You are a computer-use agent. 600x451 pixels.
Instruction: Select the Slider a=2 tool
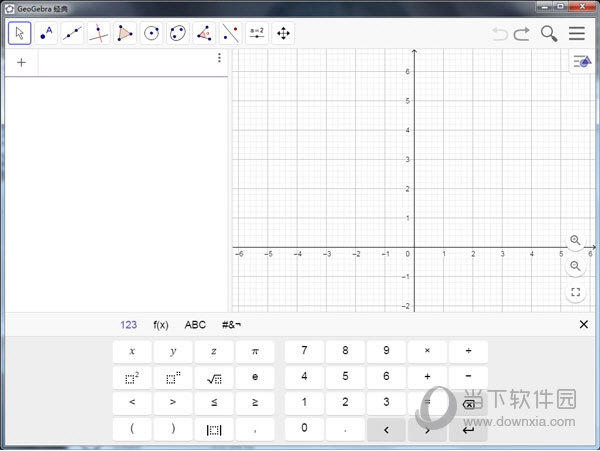click(x=257, y=33)
